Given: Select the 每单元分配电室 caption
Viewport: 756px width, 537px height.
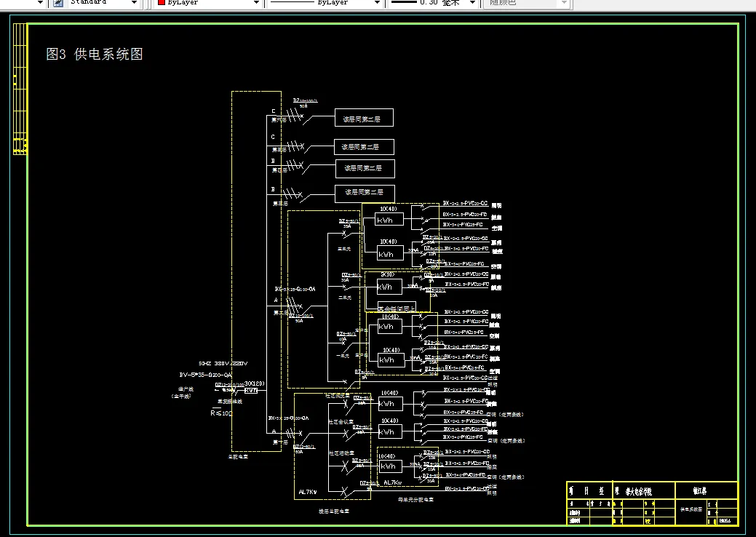Looking at the screenshot, I should [x=415, y=500].
